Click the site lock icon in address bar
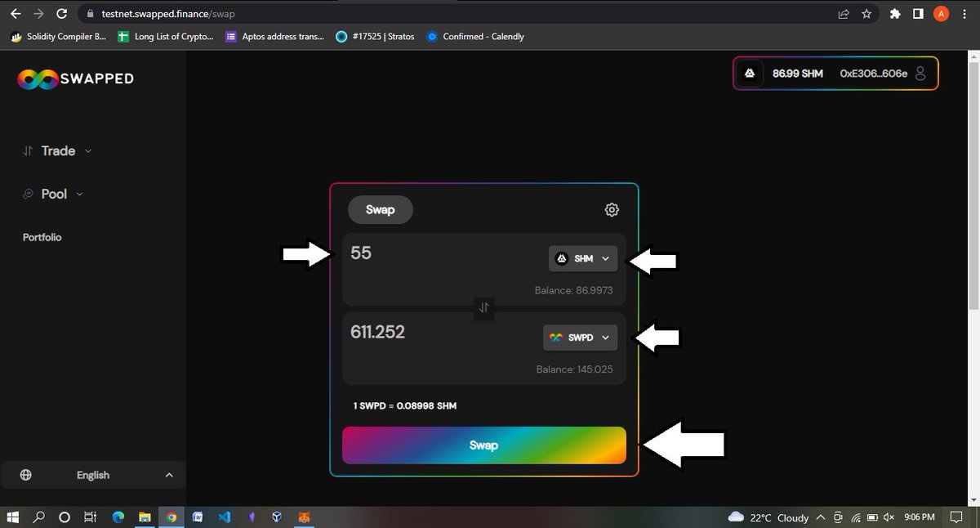 (90, 15)
